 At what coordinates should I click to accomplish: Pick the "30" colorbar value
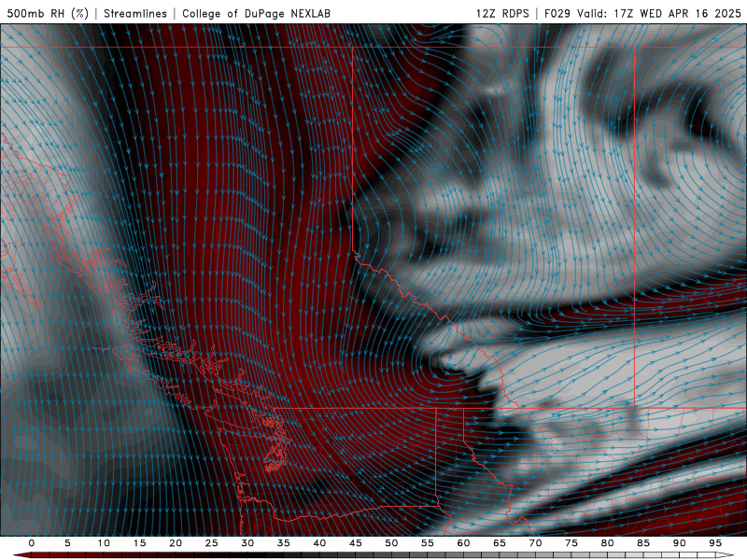(x=247, y=543)
